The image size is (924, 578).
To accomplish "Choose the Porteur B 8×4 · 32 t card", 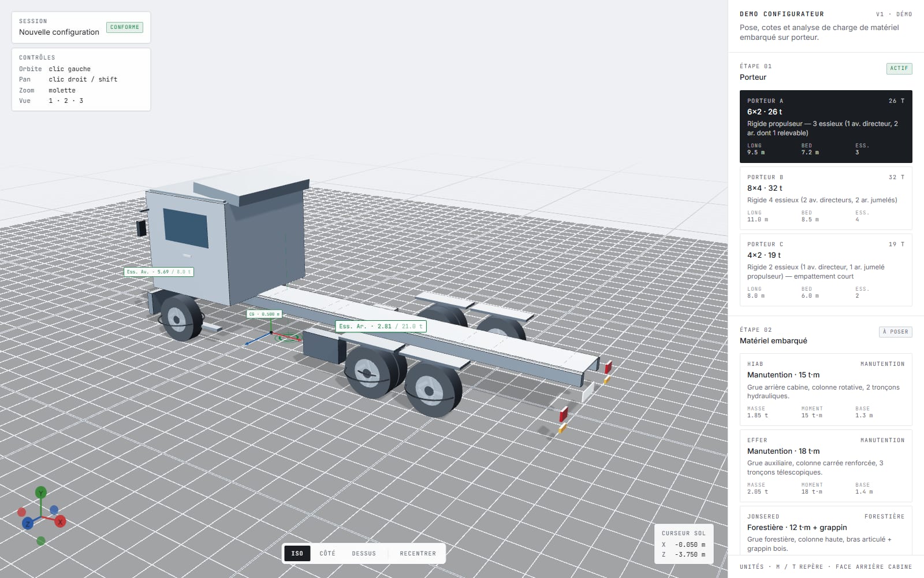I will pos(826,198).
